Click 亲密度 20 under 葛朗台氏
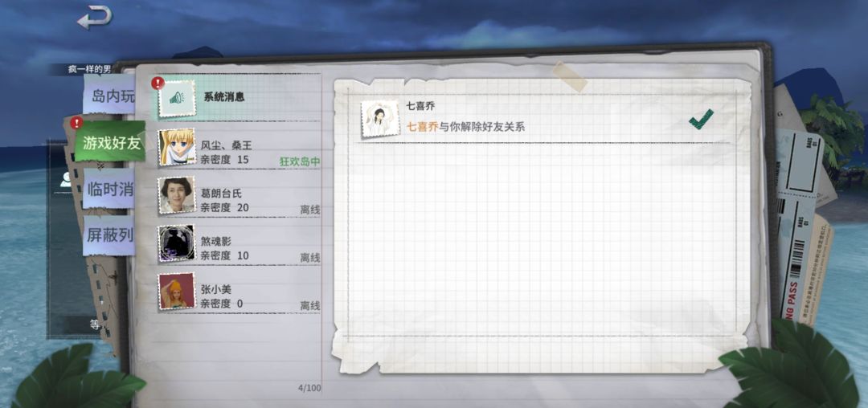The width and height of the screenshot is (868, 408). point(224,208)
